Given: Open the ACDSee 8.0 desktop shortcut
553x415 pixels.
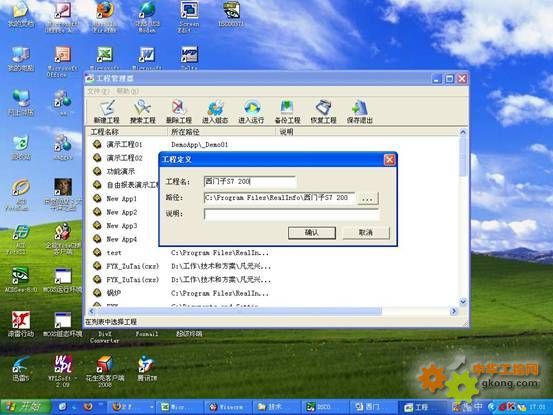Looking at the screenshot, I should [x=21, y=280].
